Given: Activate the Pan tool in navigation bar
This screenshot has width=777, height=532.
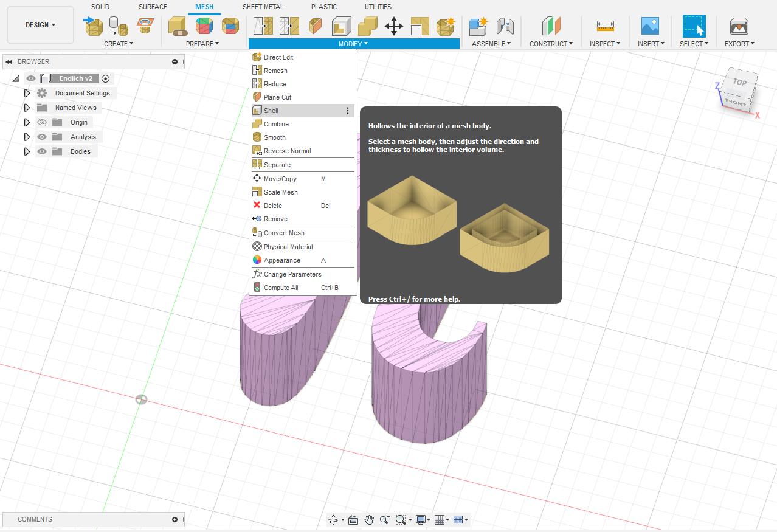Looking at the screenshot, I should click(x=368, y=520).
